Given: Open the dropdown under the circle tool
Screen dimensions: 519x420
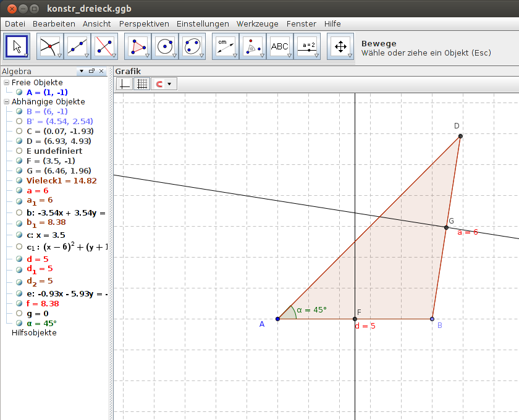Looking at the screenshot, I should coord(174,56).
